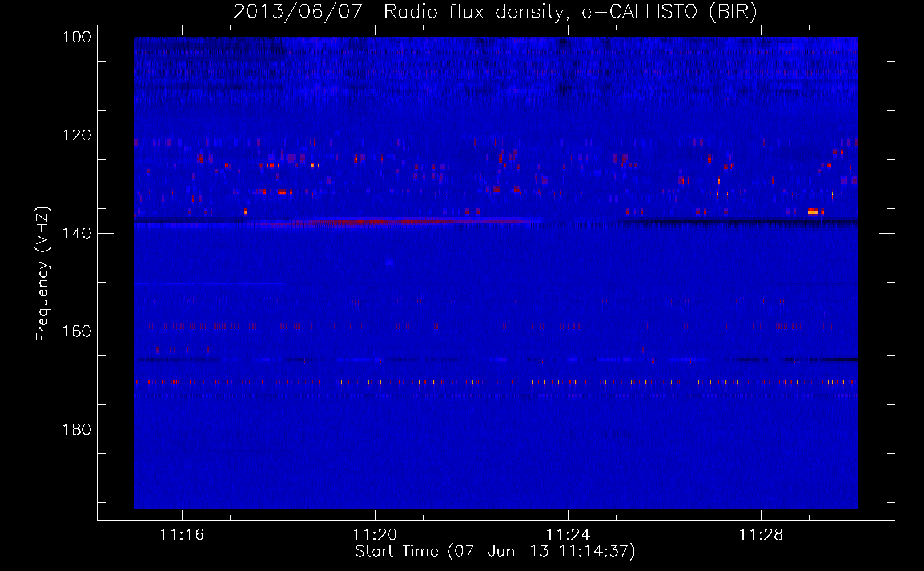The height and width of the screenshot is (571, 924).
Task: Click the 160 frequency tick label
Action: point(78,331)
